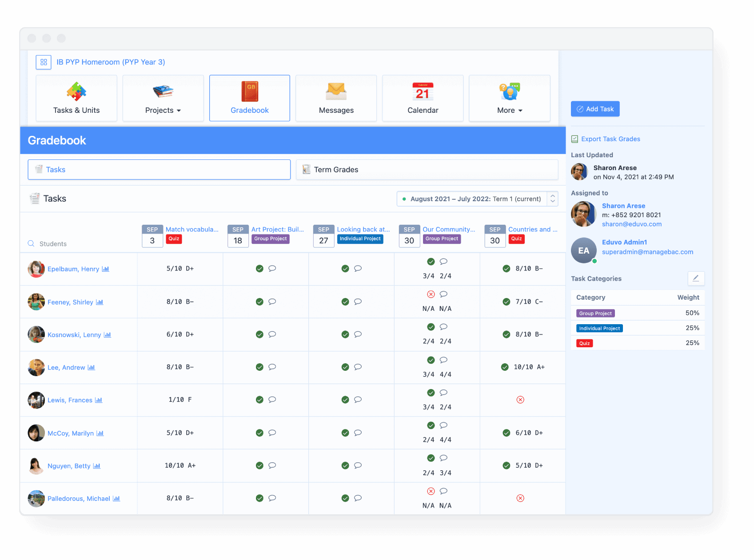Open Tasks & Units puzzle icon
This screenshot has height=560, width=754.
(x=76, y=91)
